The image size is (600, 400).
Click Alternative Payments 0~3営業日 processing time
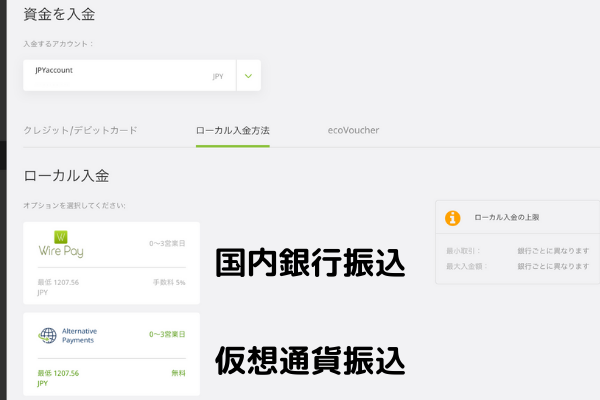169,334
